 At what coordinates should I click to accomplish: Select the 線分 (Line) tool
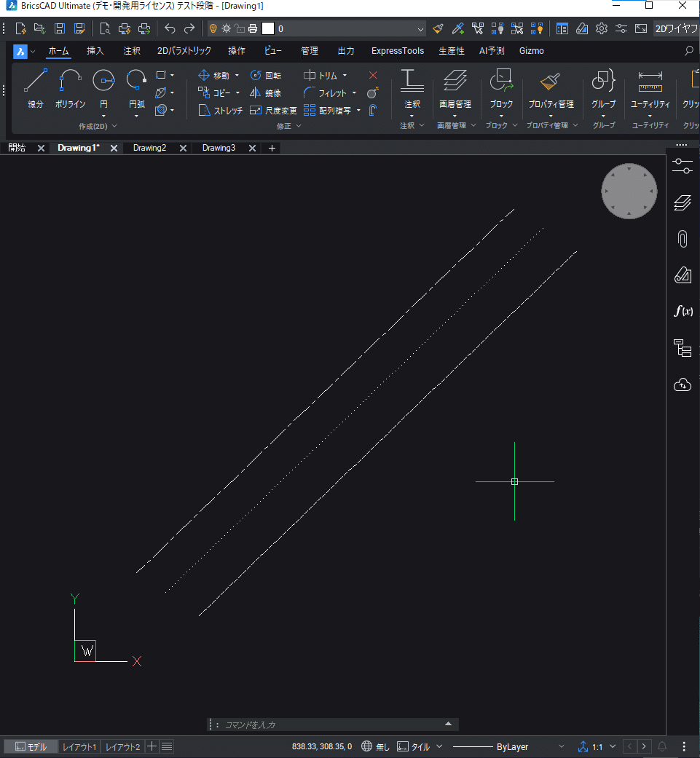coord(35,89)
